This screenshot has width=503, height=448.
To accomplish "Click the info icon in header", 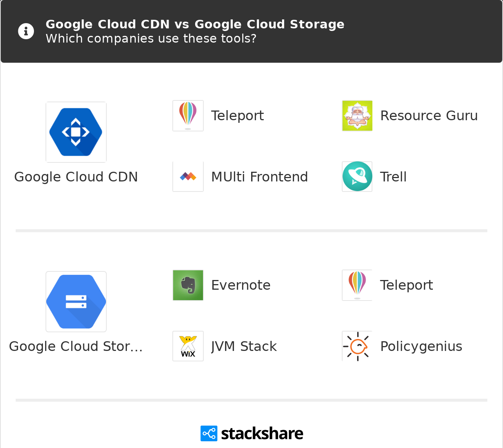I will click(x=26, y=31).
